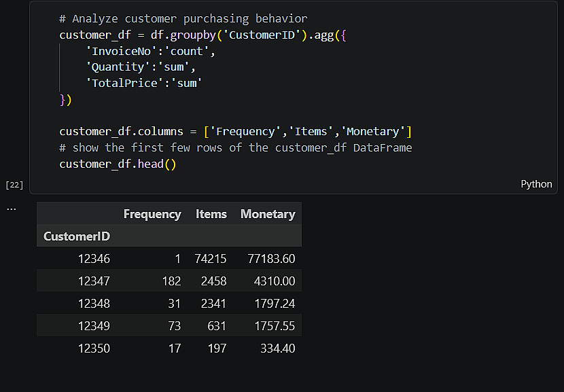Click the Python language mode label
This screenshot has width=564, height=392.
(536, 184)
